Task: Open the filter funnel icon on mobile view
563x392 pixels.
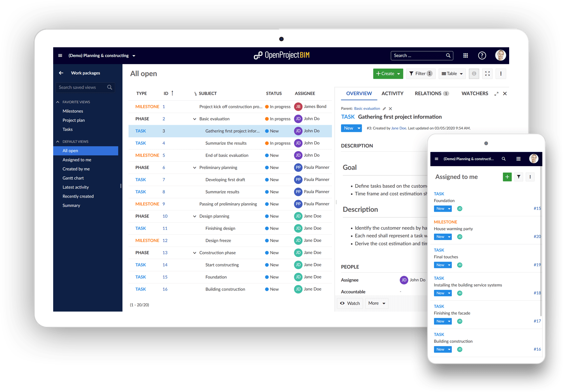Action: coord(518,177)
